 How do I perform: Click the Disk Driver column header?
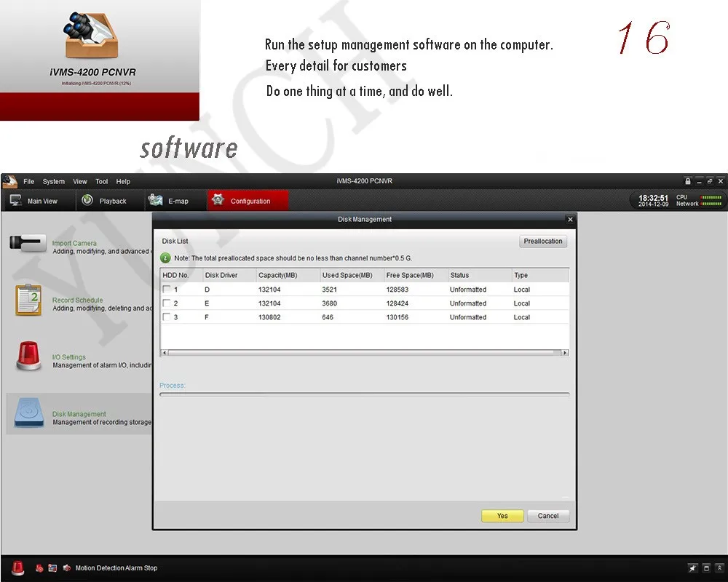click(x=229, y=275)
